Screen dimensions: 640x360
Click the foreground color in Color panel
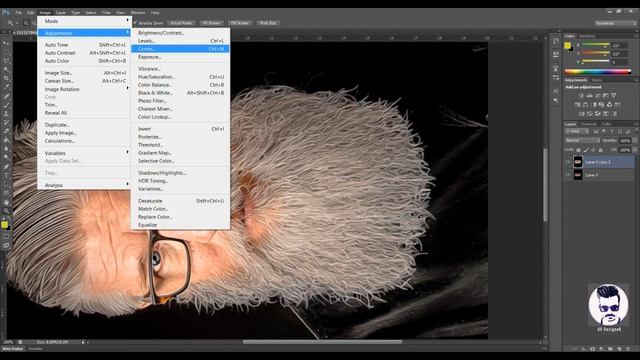click(x=567, y=45)
